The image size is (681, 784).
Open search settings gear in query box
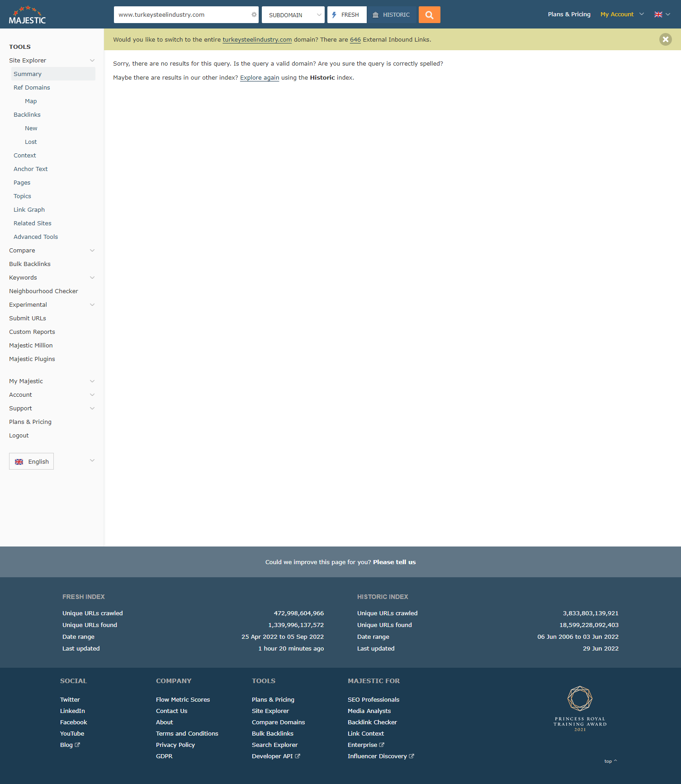pos(254,15)
